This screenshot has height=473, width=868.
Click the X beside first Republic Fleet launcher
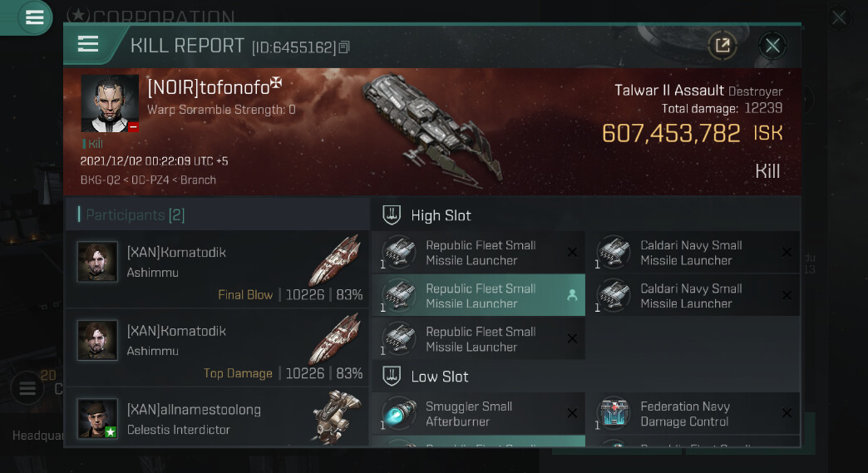coord(572,253)
